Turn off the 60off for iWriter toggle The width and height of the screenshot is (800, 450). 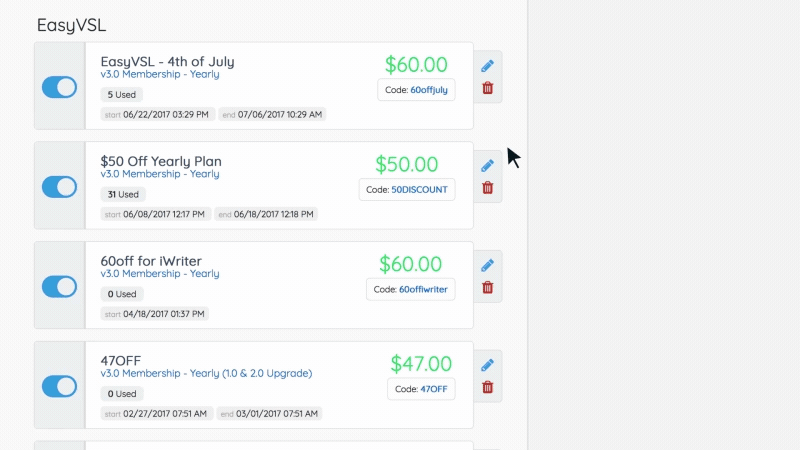[x=60, y=287]
